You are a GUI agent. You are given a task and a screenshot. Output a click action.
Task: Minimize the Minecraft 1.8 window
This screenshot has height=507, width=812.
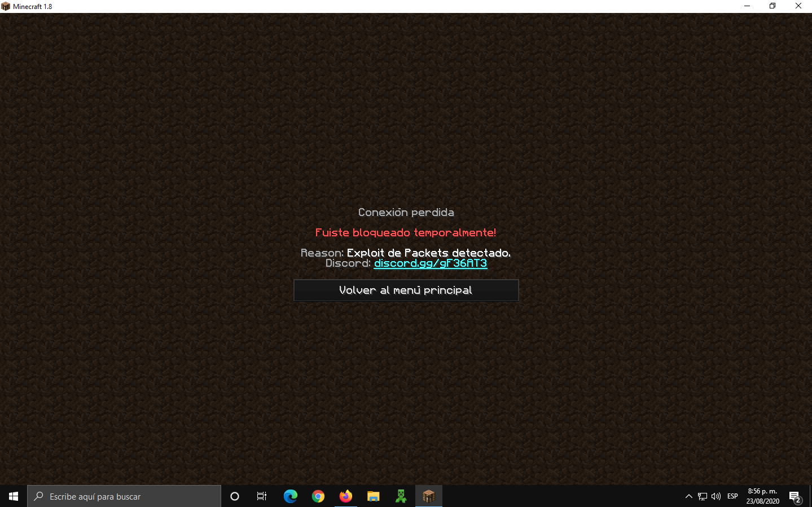click(747, 6)
